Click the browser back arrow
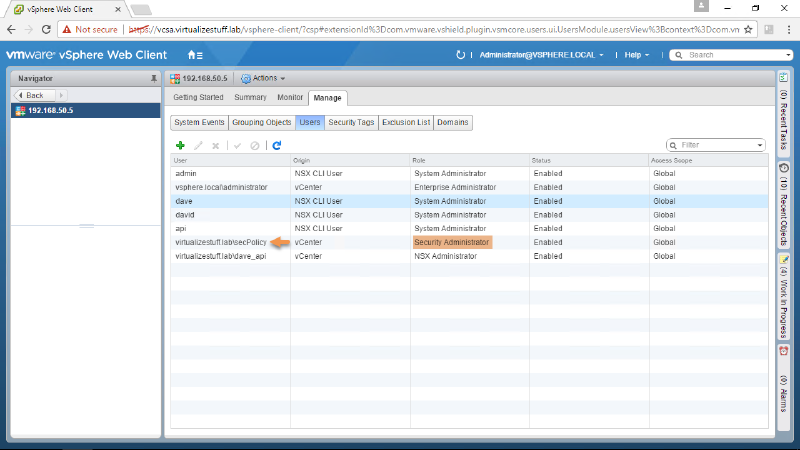This screenshot has height=450, width=800. (11, 30)
